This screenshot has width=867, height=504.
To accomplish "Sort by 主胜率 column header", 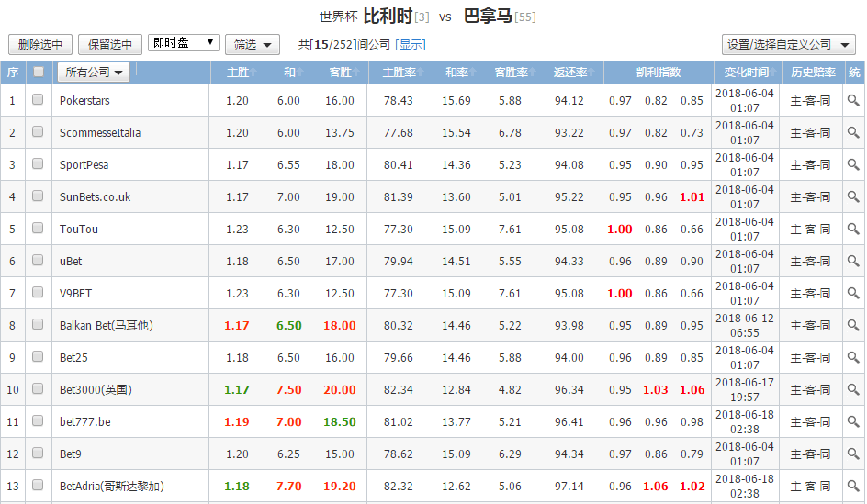I will (403, 73).
